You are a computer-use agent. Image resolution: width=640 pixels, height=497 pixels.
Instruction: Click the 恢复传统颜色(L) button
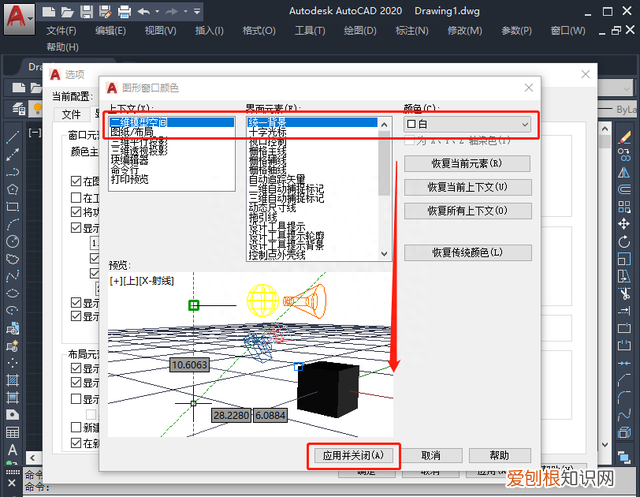tap(467, 253)
